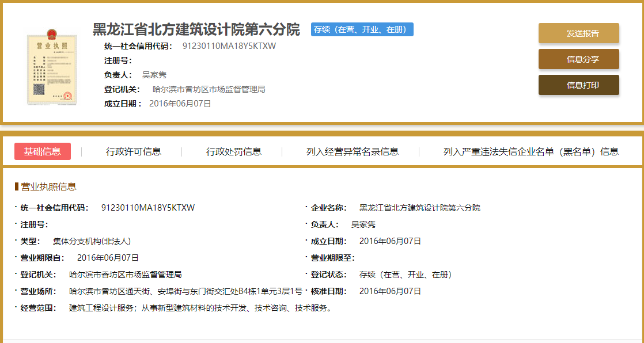Viewport: 644px width, 343px height.
Task: Click the 营业期限自 date value
Action: click(x=108, y=258)
